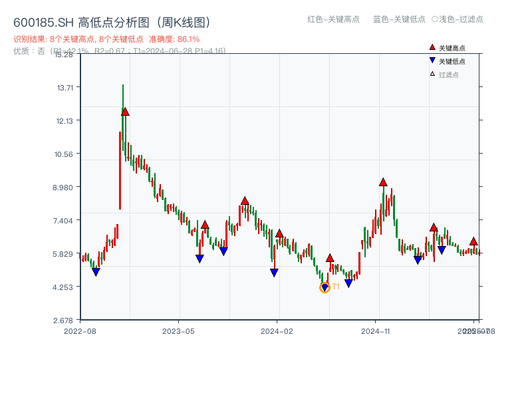
Task: Click the 5.829 y-axis label
Action: pos(63,254)
